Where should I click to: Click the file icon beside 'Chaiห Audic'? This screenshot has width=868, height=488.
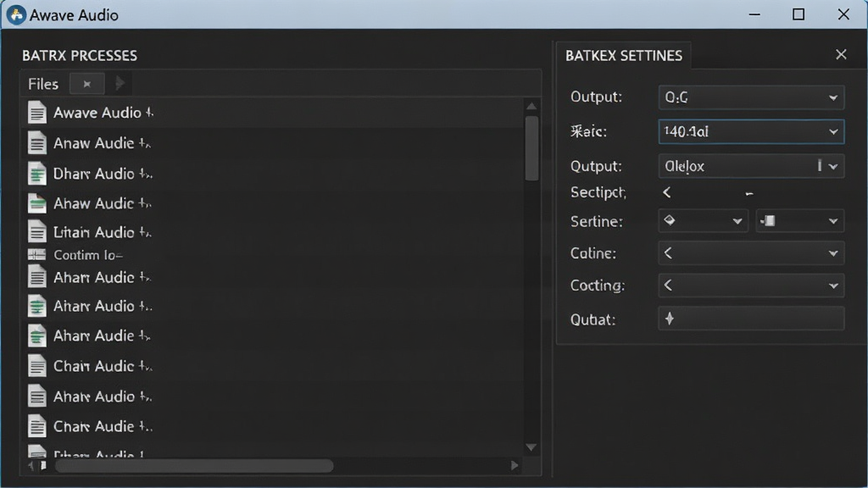[37, 366]
